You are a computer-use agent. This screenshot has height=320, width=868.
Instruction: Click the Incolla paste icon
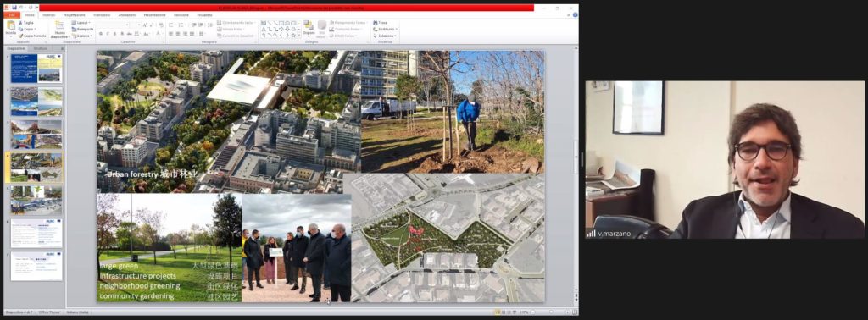click(10, 25)
